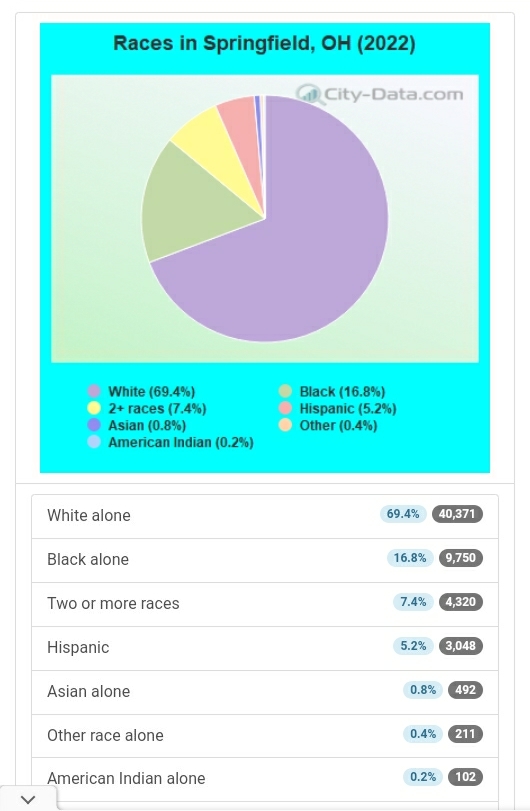Viewport: 530px width, 811px height.
Task: Select the Hispanic list row
Action: (x=265, y=649)
